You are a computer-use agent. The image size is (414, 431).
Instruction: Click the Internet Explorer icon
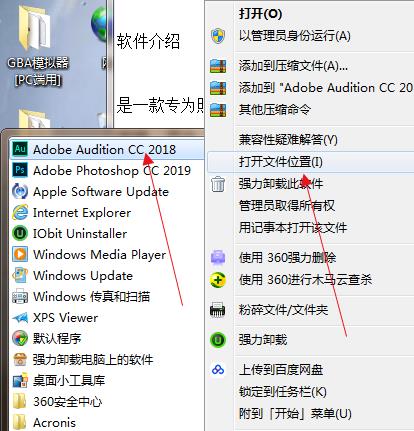[20, 212]
